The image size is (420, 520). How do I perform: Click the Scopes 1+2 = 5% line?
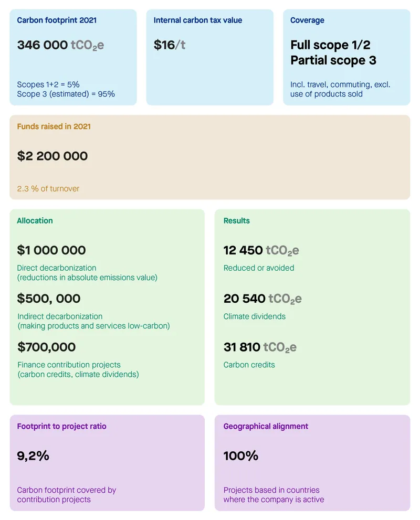(x=48, y=84)
